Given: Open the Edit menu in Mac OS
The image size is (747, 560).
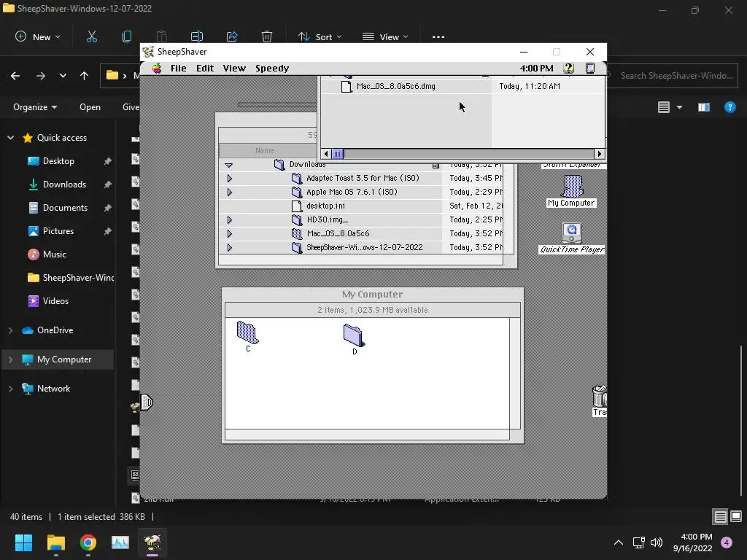Looking at the screenshot, I should (x=205, y=68).
